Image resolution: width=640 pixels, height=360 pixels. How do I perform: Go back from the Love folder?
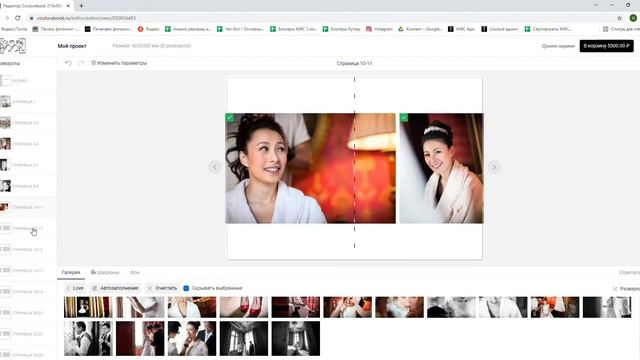pos(75,288)
